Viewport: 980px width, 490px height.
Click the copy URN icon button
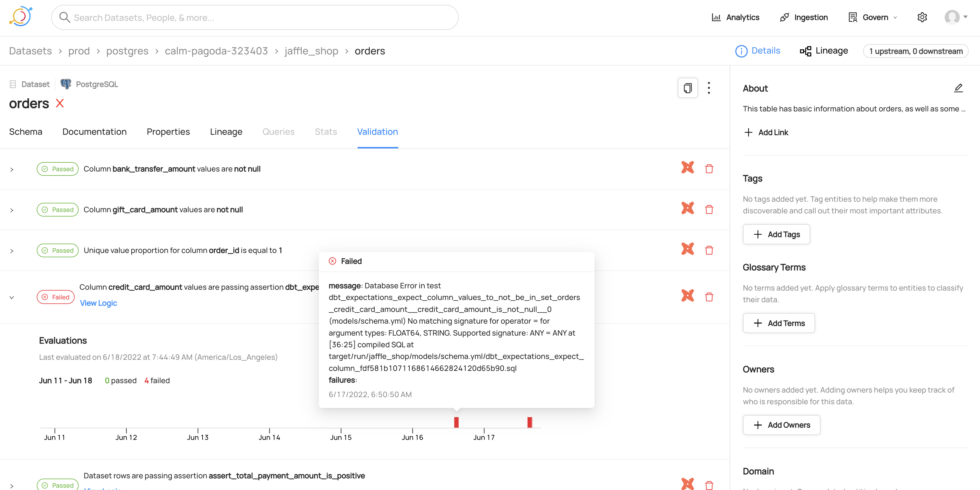(x=687, y=88)
